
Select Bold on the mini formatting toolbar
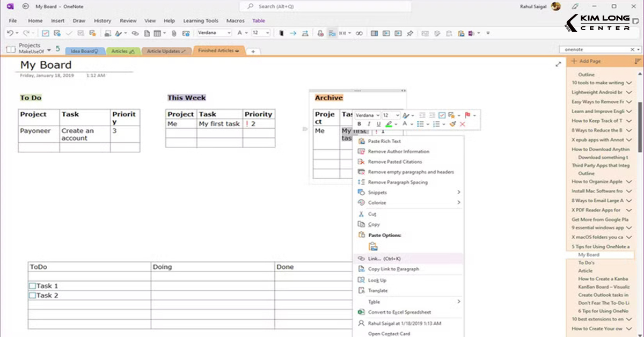pyautogui.click(x=360, y=124)
